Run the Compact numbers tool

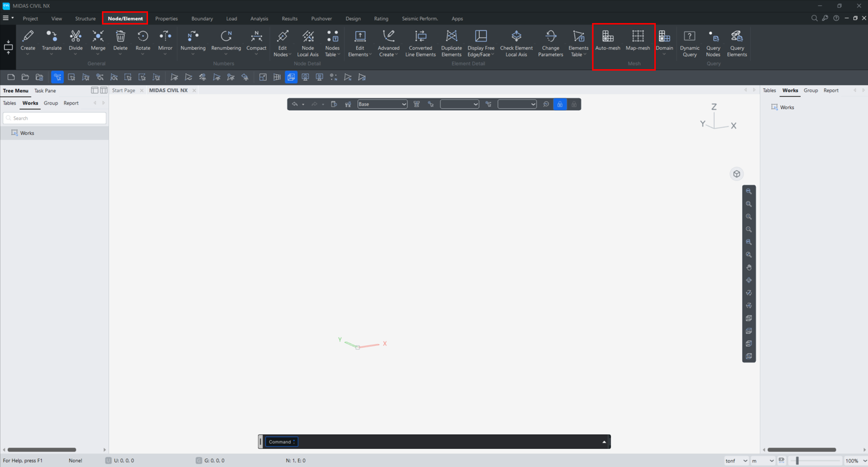coord(256,40)
